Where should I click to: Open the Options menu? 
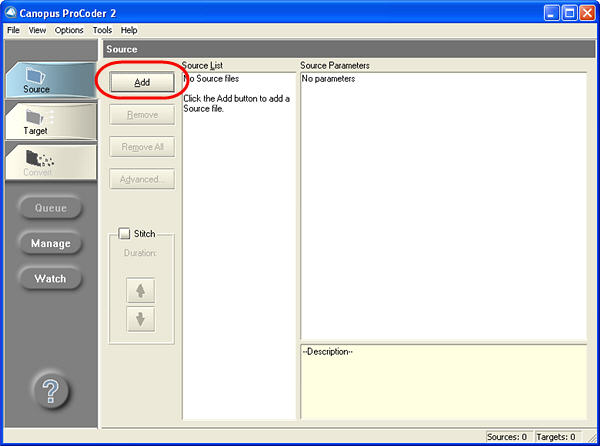coord(69,30)
